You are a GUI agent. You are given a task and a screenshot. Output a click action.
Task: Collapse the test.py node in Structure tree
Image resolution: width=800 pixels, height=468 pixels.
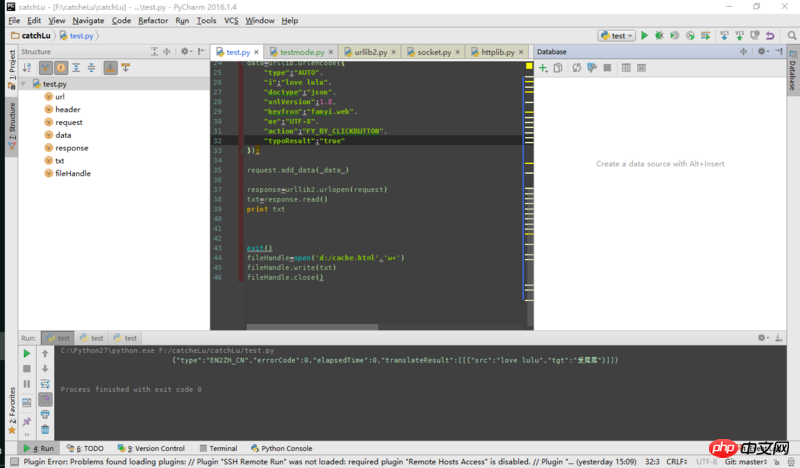coord(25,84)
